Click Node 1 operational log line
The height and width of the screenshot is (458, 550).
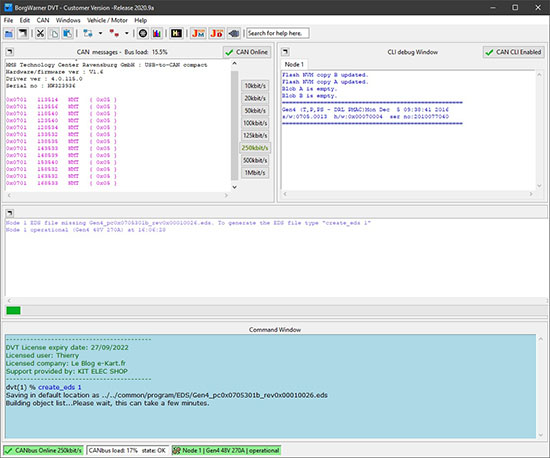click(86, 230)
